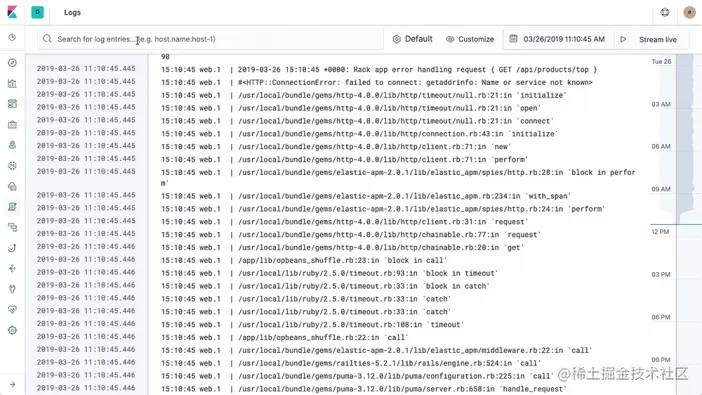Open recently viewed clock icon

(x=12, y=38)
